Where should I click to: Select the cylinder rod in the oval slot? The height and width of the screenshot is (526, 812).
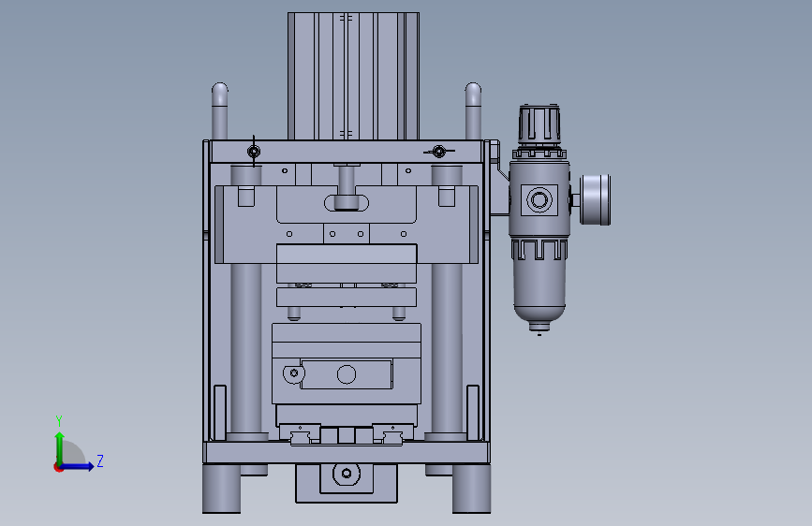tap(347, 187)
